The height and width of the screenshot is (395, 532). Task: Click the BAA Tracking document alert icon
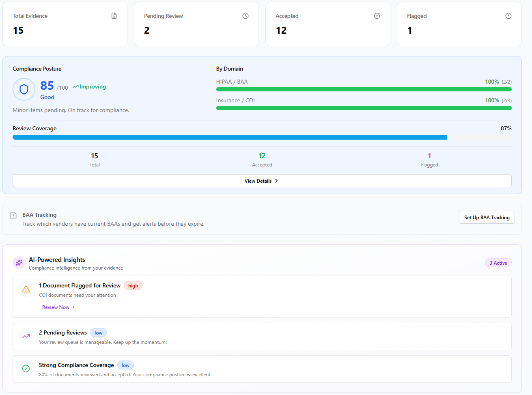[x=13, y=216]
